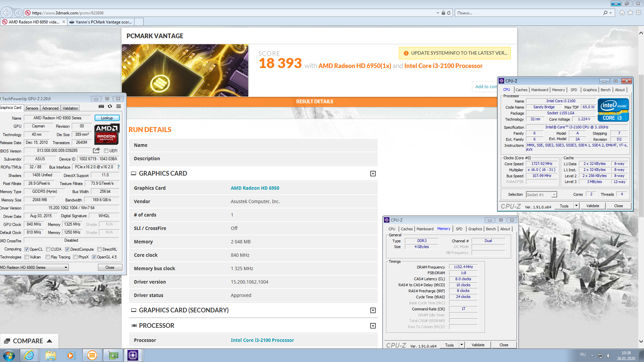Expand the Graphics Card (Secondary) section
This screenshot has height=362, width=644.
pyautogui.click(x=373, y=310)
